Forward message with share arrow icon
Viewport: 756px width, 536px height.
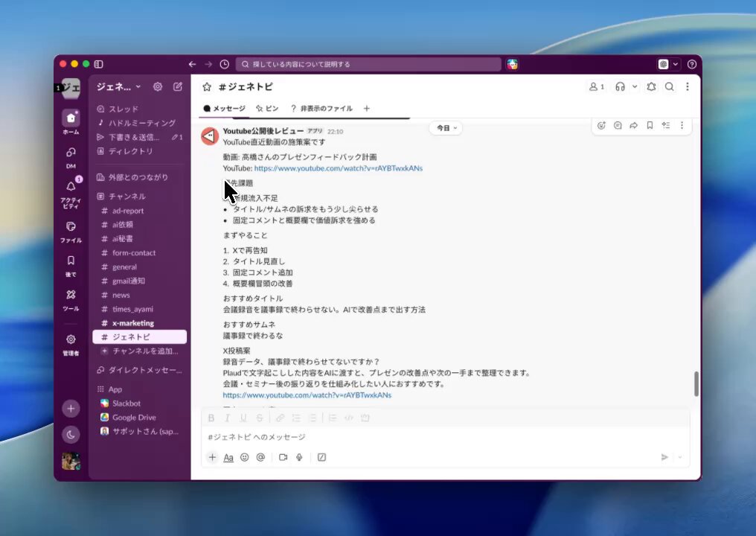pos(633,125)
